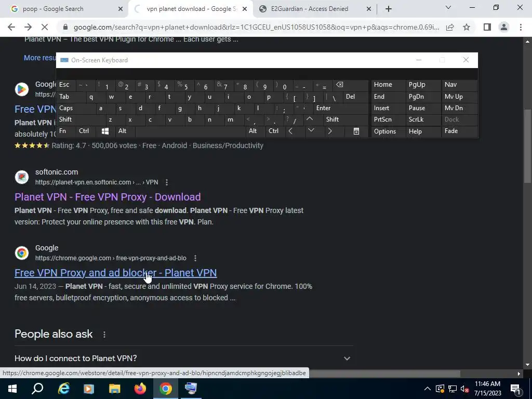Switch to the 'poop - Google Search' tab

click(x=64, y=9)
